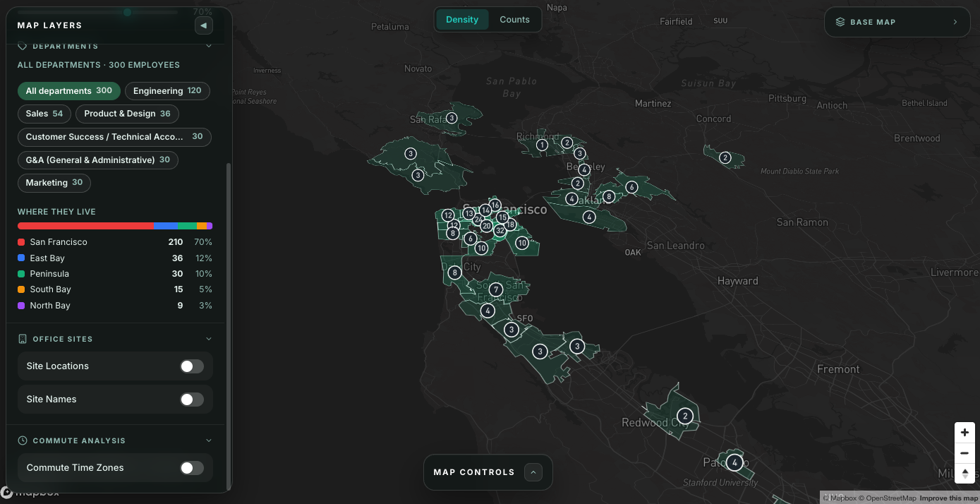Collapse the Map Layers panel arrow button
The height and width of the screenshot is (504, 980).
(x=204, y=25)
